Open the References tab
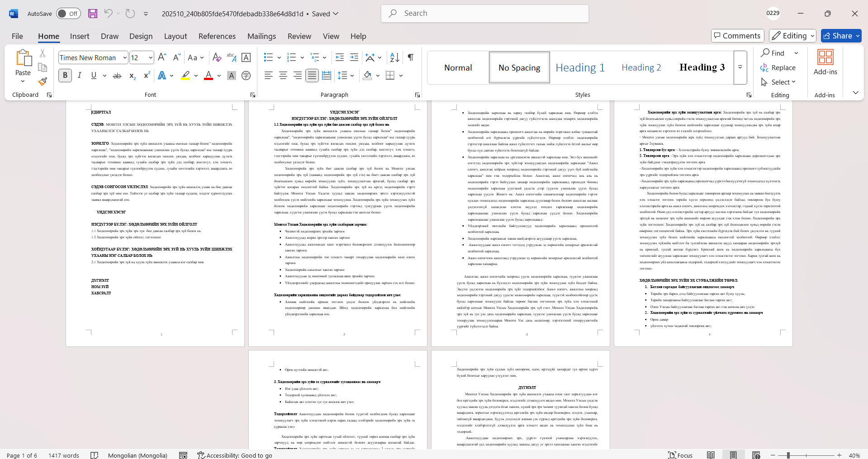 click(217, 36)
